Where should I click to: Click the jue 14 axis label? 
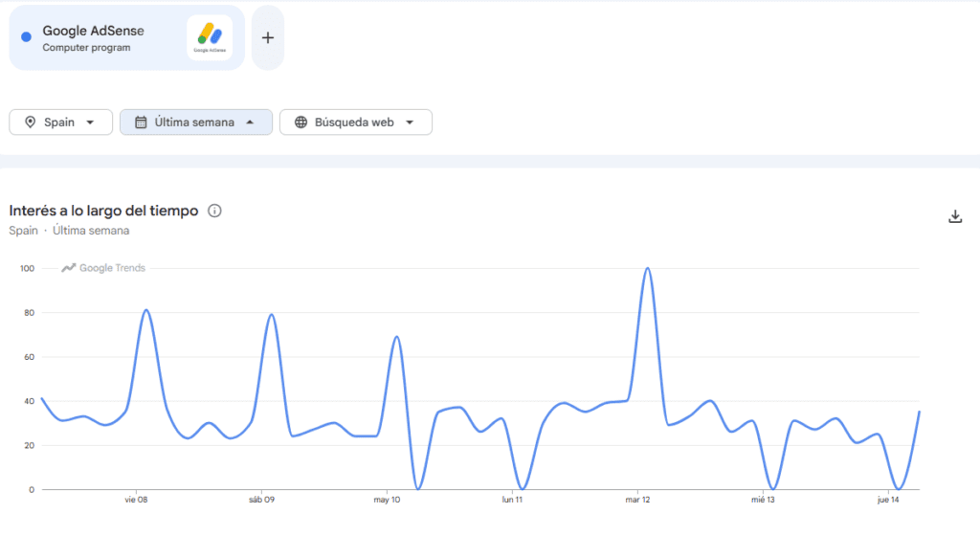(888, 500)
